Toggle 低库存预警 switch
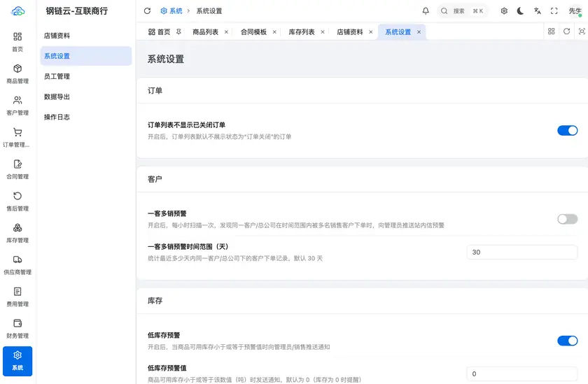 (568, 341)
